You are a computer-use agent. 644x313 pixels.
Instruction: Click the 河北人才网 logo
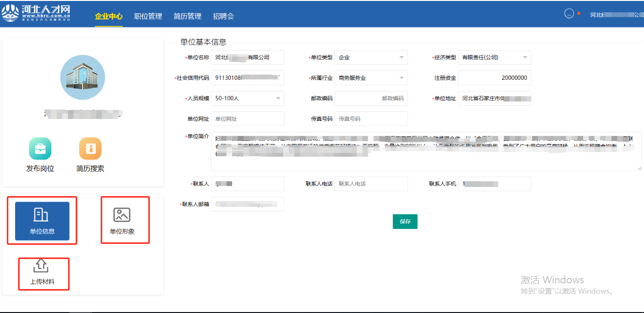36,13
